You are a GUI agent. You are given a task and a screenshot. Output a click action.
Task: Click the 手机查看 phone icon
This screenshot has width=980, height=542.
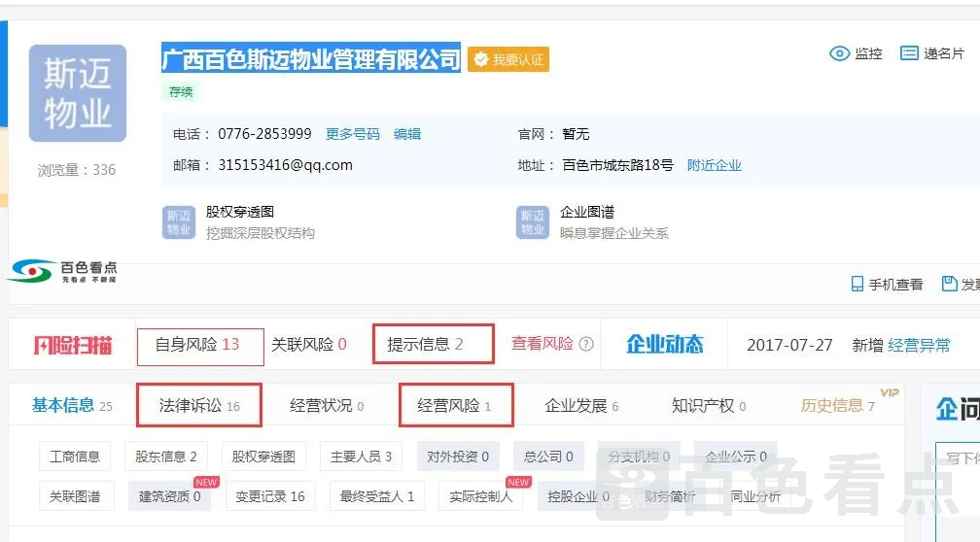click(857, 284)
